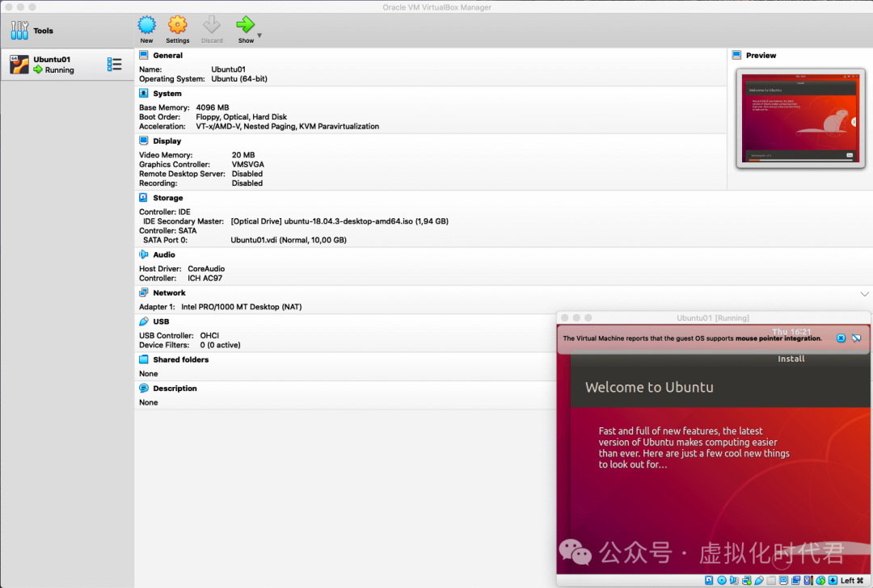Open the General settings heading link
The image size is (873, 588).
[167, 56]
